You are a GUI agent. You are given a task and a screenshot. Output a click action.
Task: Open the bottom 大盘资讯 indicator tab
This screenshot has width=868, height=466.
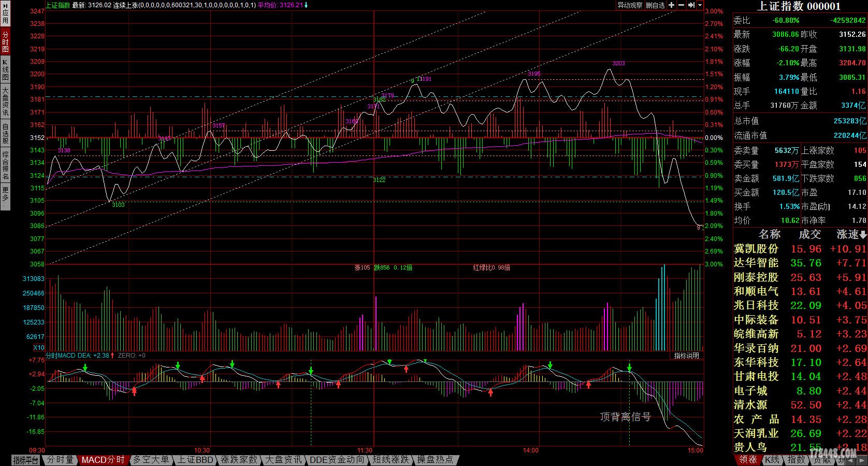point(283,460)
